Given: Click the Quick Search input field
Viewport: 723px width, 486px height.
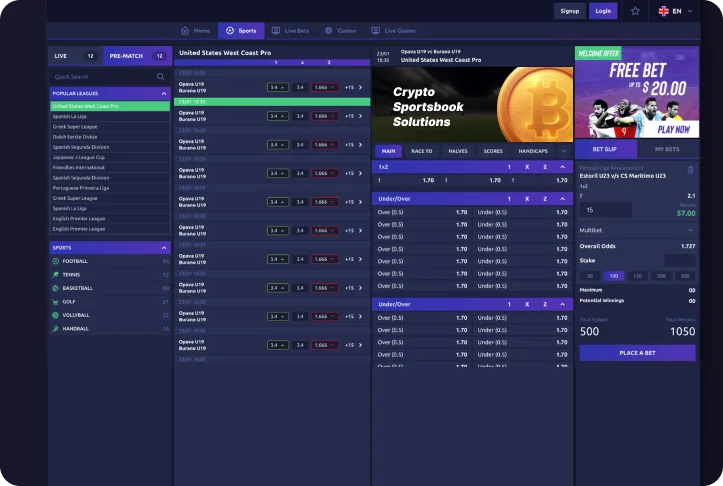Looking at the screenshot, I should [109, 77].
